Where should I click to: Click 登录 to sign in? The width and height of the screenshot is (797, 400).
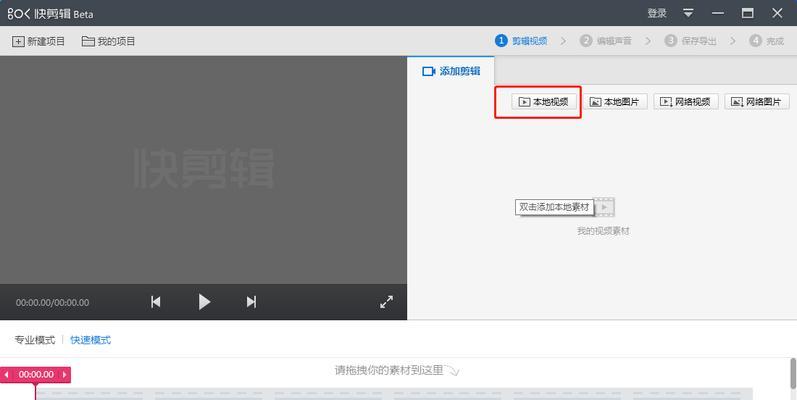657,13
